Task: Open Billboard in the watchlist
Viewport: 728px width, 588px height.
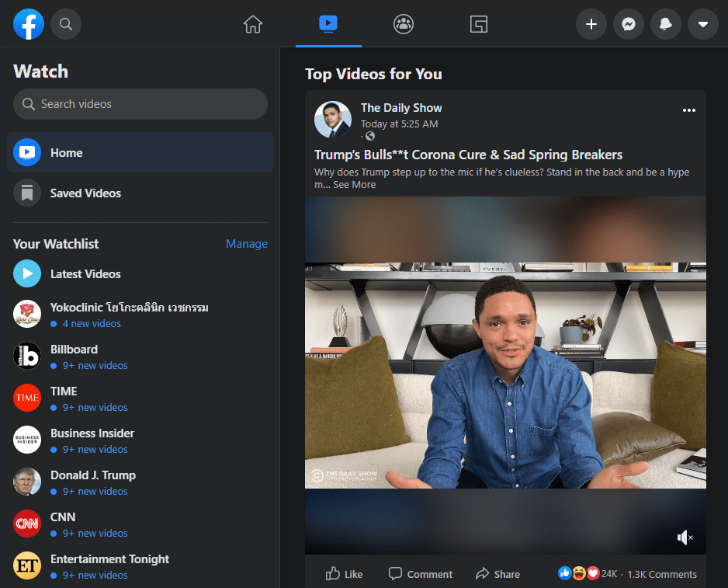Action: (140, 357)
